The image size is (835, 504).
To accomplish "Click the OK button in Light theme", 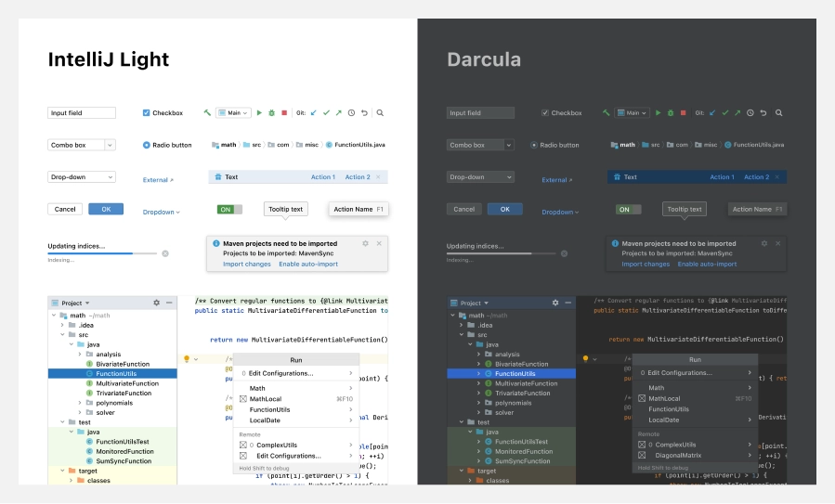I will [106, 209].
